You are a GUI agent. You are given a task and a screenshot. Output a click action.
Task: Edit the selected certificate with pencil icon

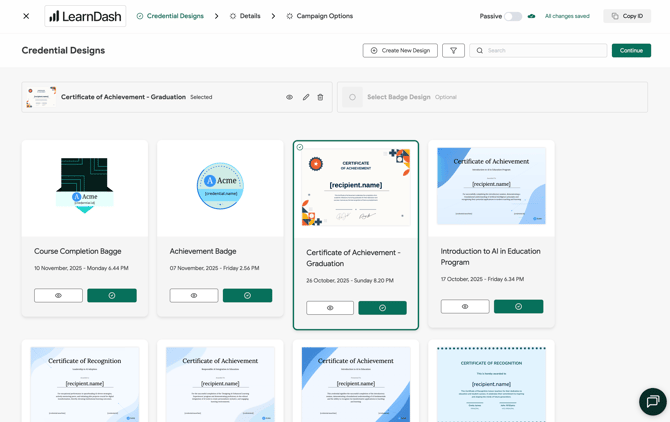pos(306,97)
